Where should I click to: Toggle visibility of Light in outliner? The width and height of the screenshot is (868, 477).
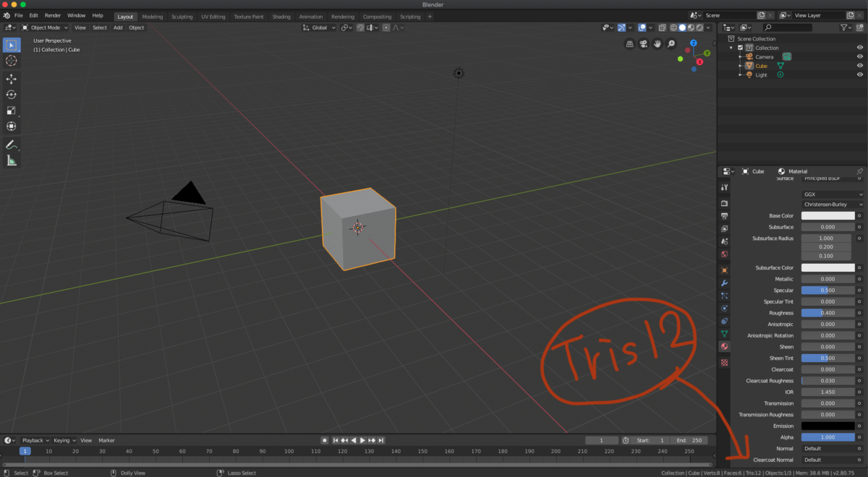[860, 75]
